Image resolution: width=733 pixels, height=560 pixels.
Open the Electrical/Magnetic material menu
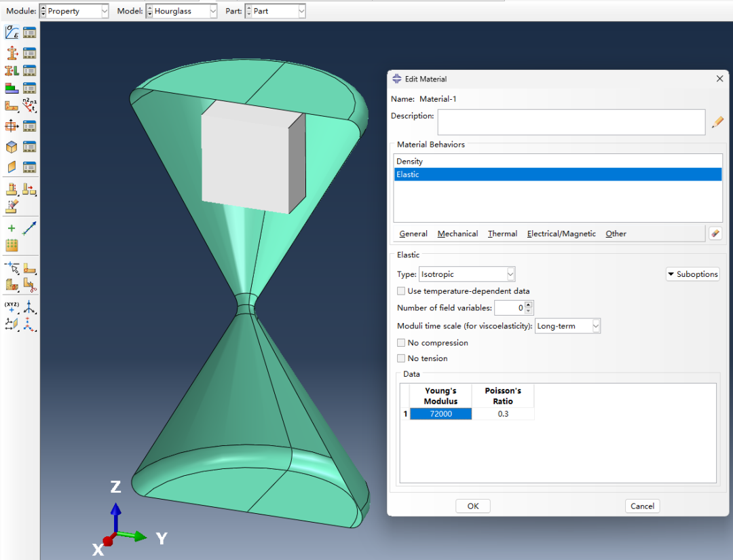click(x=561, y=234)
